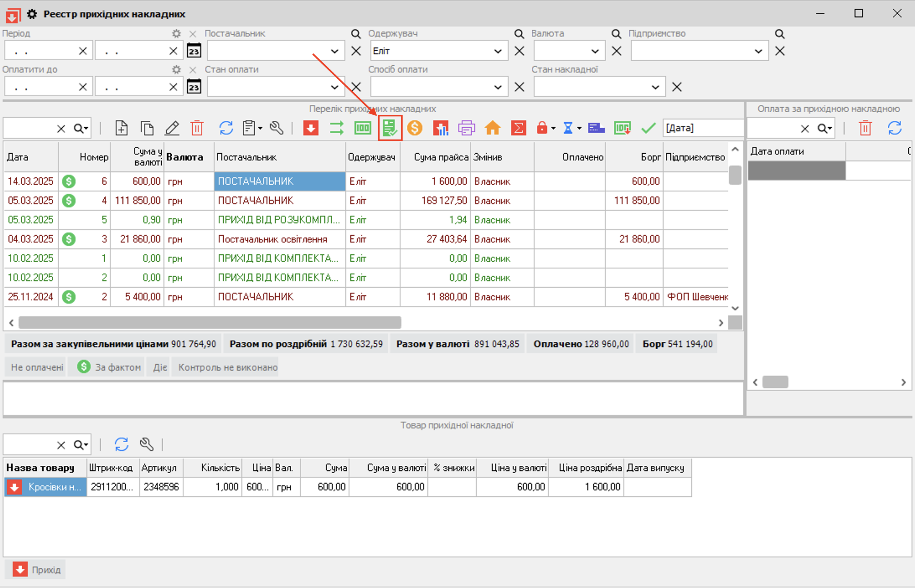Screen dimensions: 915x588
Task: Click the green checkmark icon in toolbar
Action: click(x=648, y=128)
